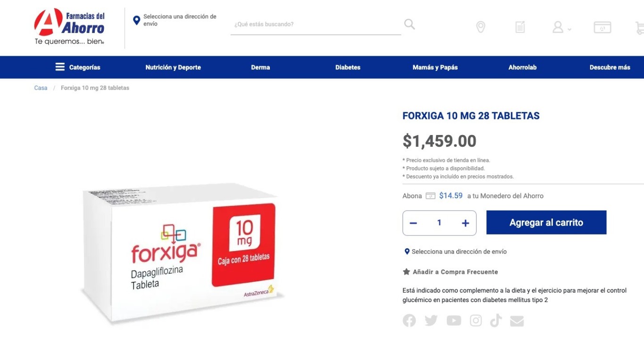Open the Nutrición y Deporte menu

pyautogui.click(x=173, y=67)
